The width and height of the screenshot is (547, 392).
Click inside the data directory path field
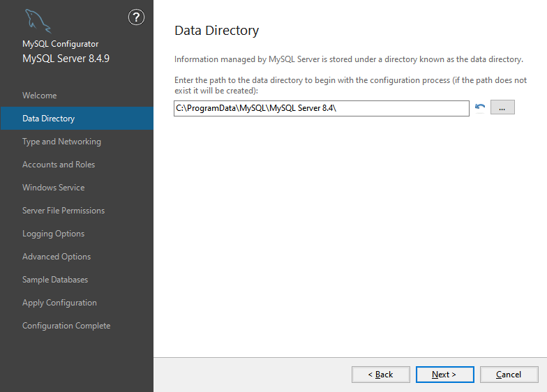[x=321, y=108]
